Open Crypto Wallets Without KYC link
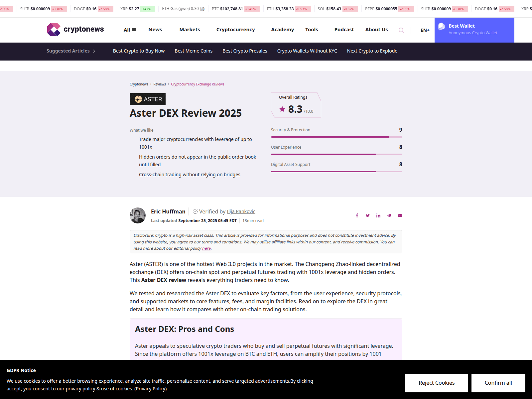532x399 pixels. 307,51
